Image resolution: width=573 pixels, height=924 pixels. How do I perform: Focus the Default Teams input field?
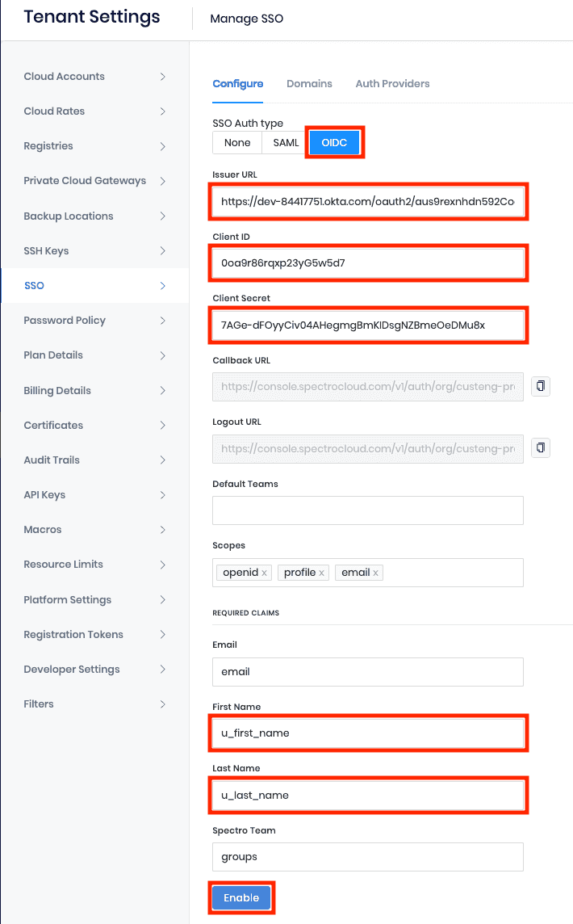[367, 510]
